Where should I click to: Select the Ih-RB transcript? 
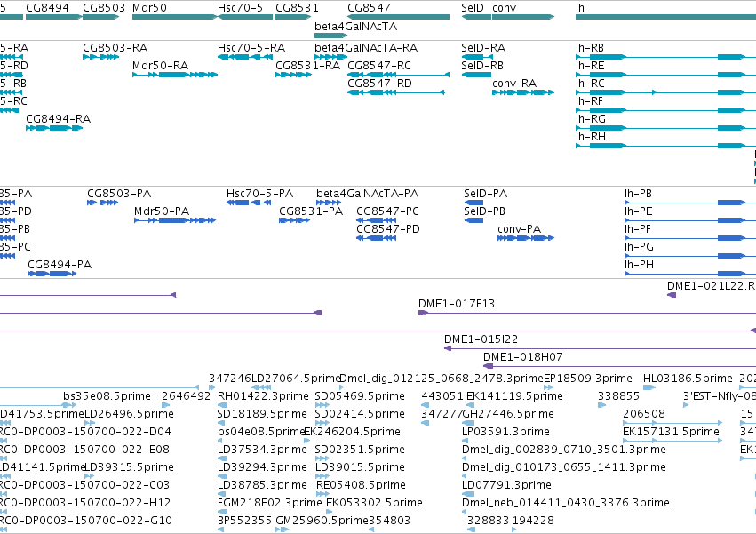tap(666, 57)
